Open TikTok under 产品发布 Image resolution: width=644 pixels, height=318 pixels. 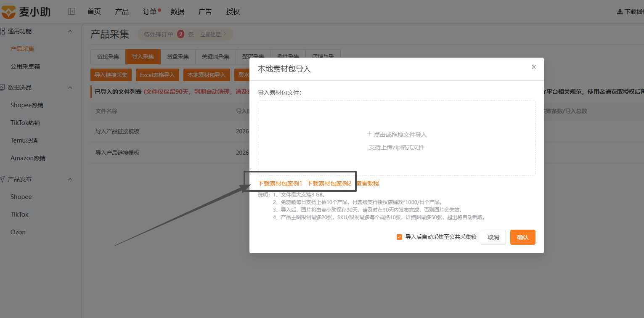coord(19,215)
